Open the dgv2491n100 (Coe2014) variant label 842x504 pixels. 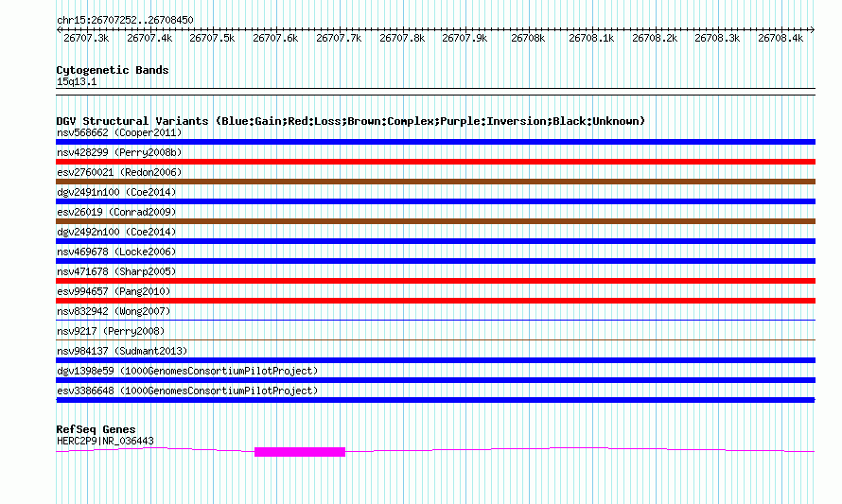pos(116,192)
